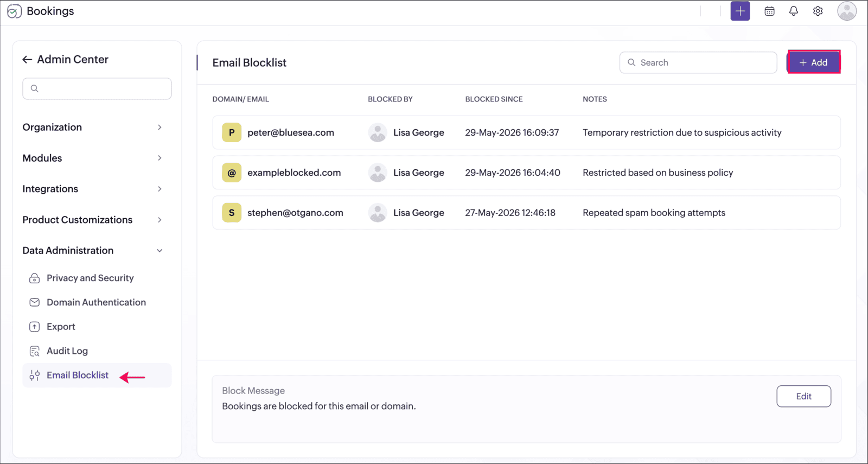
Task: Click the Export upload icon
Action: pos(34,327)
